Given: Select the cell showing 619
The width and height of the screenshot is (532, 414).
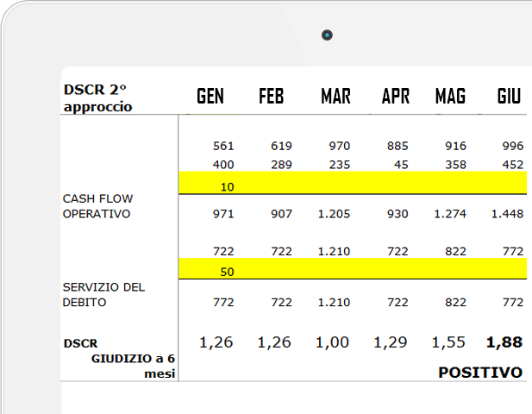Looking at the screenshot, I should 281,146.
